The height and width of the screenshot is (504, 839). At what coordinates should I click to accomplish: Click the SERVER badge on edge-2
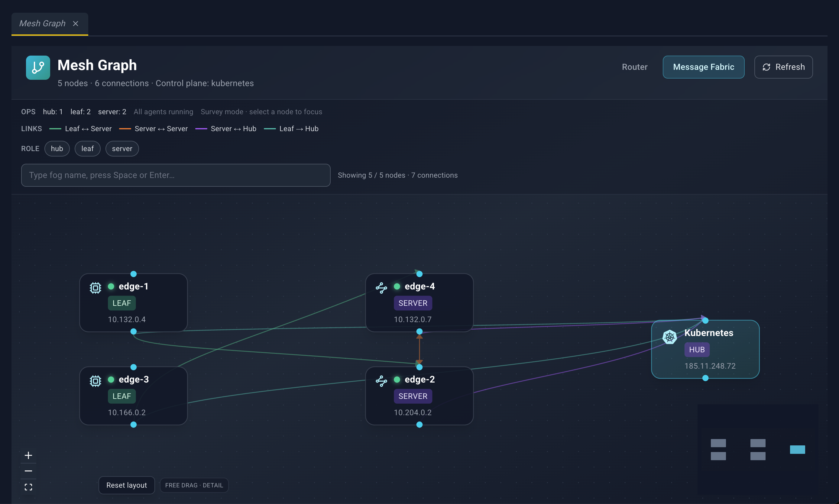pos(413,396)
